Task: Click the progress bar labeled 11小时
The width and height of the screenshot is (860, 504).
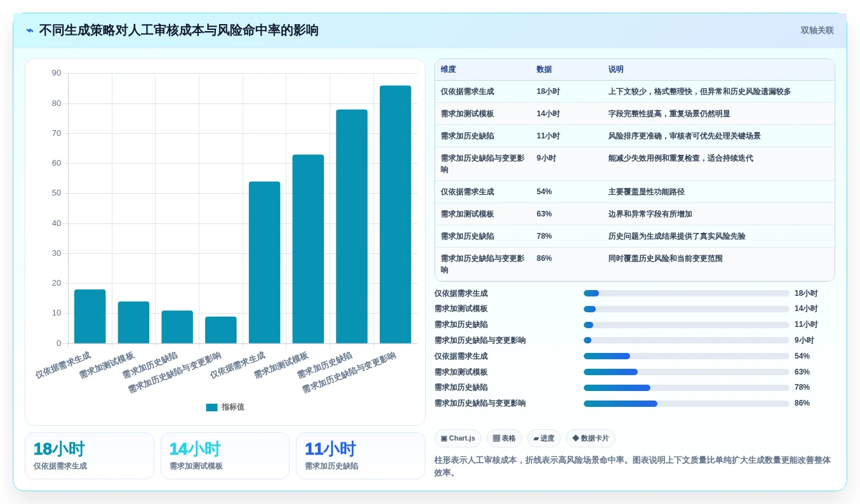Action: coord(687,325)
